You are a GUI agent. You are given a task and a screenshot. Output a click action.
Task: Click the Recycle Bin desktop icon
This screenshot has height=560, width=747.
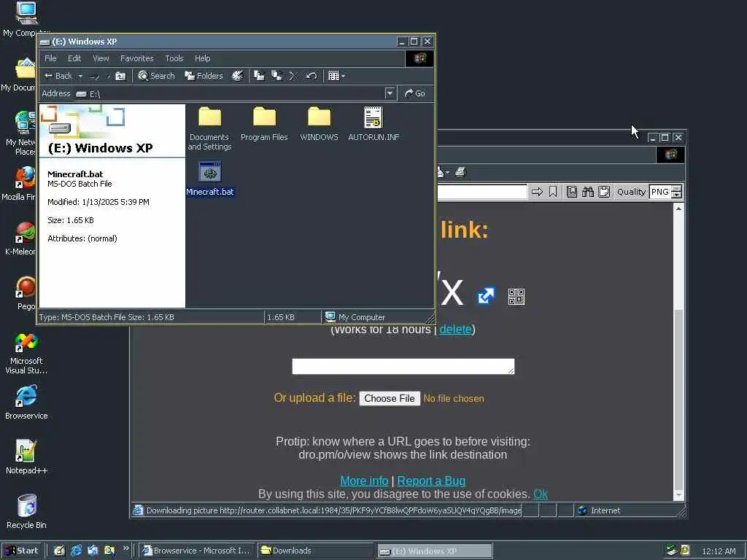[27, 512]
